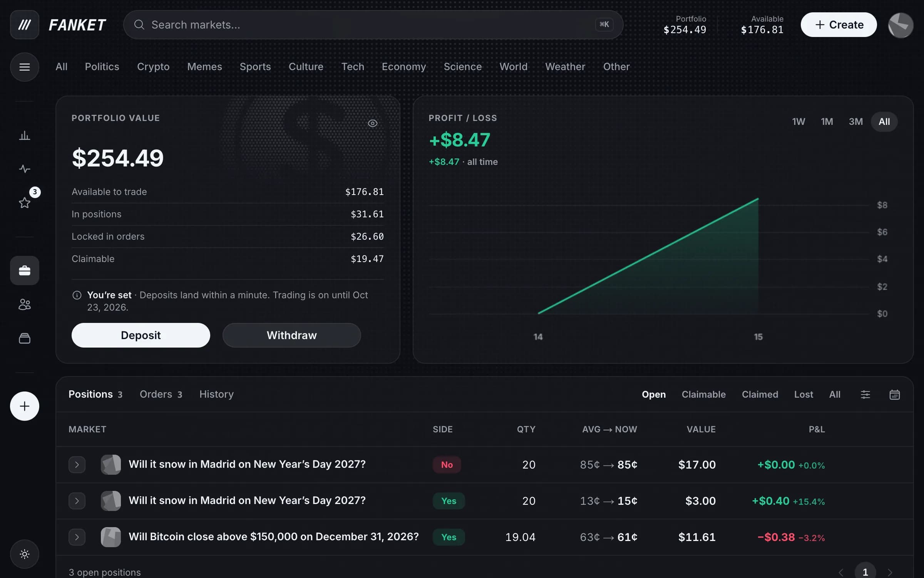Viewport: 924px width, 578px height.
Task: Select the All range on profit chart
Action: [884, 122]
